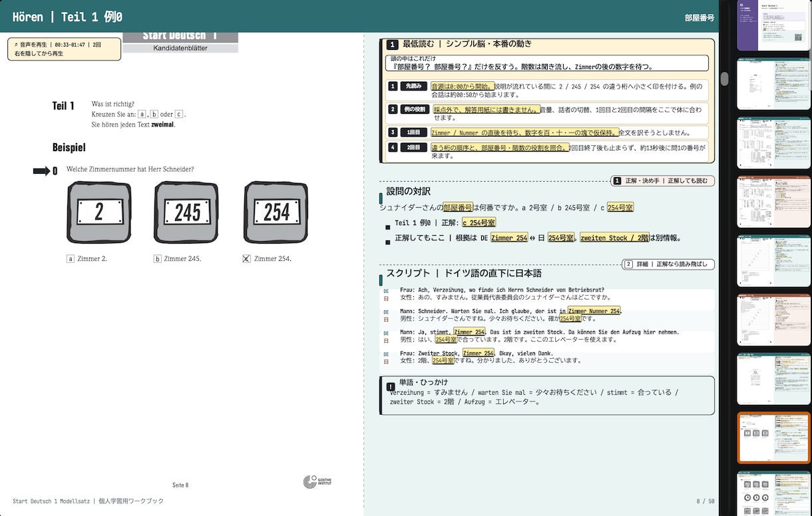This screenshot has height=516, width=812.
Task: Click the Kandidatenblätter label
Action: (180, 48)
